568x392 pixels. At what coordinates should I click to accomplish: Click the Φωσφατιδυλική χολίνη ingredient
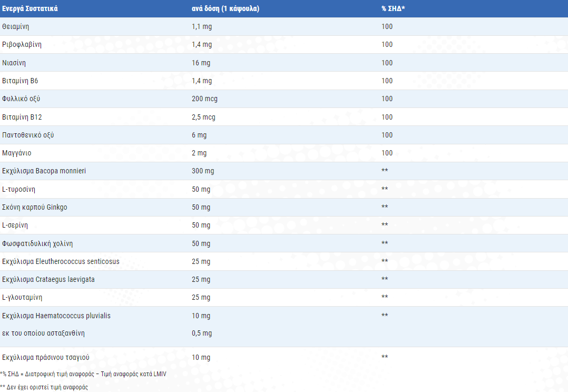click(x=37, y=243)
